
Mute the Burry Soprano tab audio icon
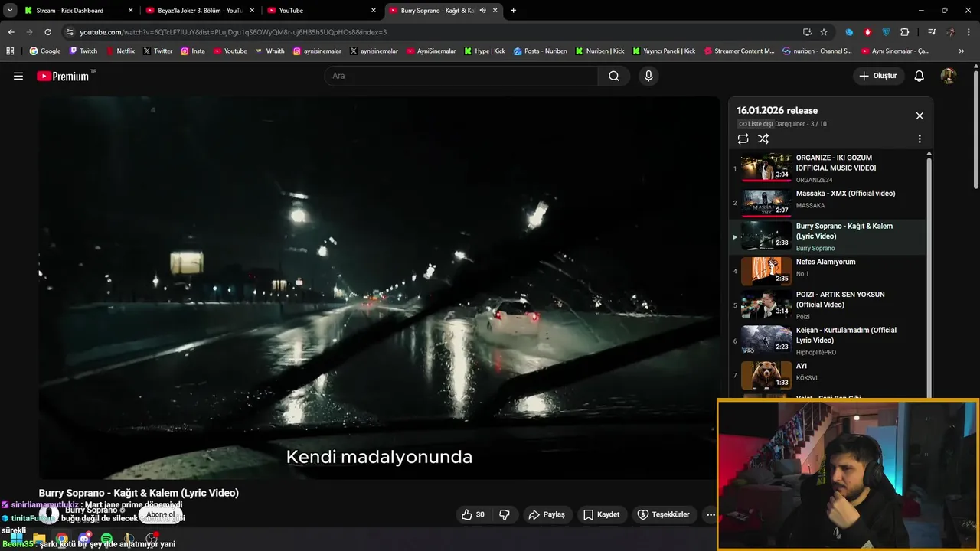482,11
